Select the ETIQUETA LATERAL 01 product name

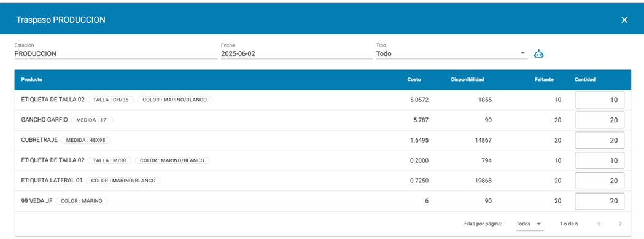pos(52,181)
